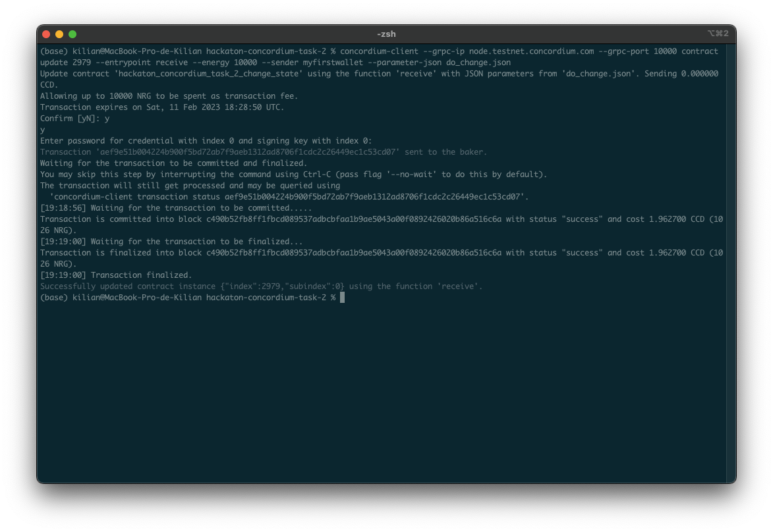Image resolution: width=773 pixels, height=532 pixels.
Task: Click 'concordium-client transaction status' command line
Action: tap(289, 197)
